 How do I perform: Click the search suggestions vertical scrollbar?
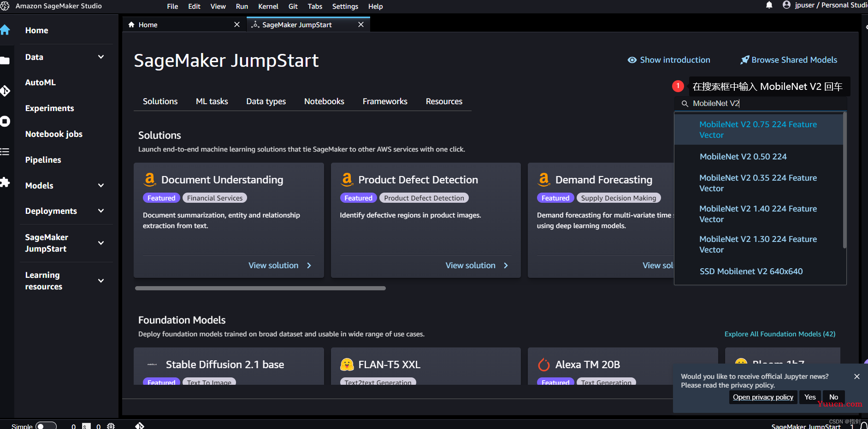tap(844, 181)
